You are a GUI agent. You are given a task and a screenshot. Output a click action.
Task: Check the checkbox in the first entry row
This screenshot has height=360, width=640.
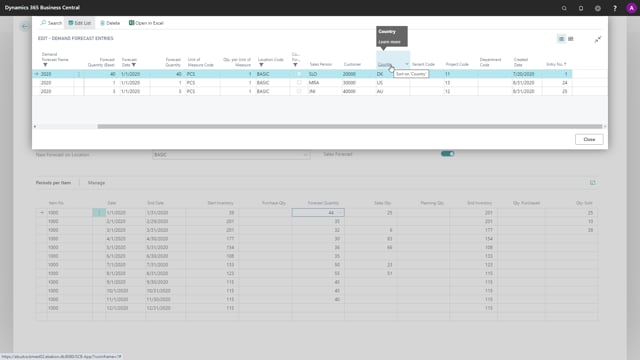(299, 74)
